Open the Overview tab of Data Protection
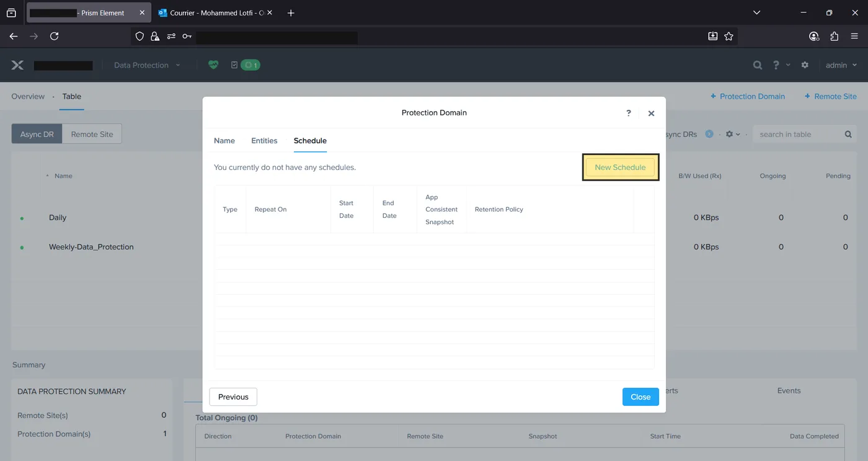This screenshot has width=868, height=461. pos(28,96)
